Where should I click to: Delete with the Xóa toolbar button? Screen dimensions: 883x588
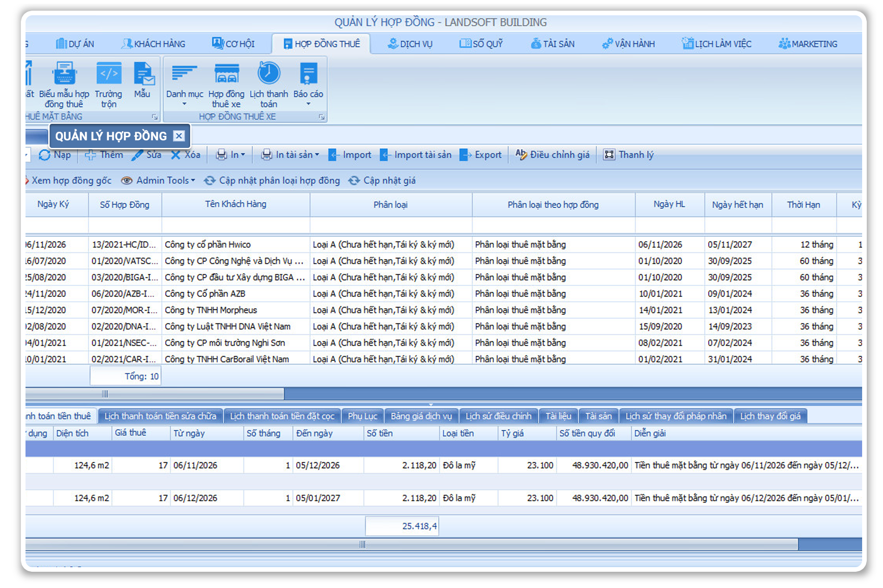coord(186,155)
